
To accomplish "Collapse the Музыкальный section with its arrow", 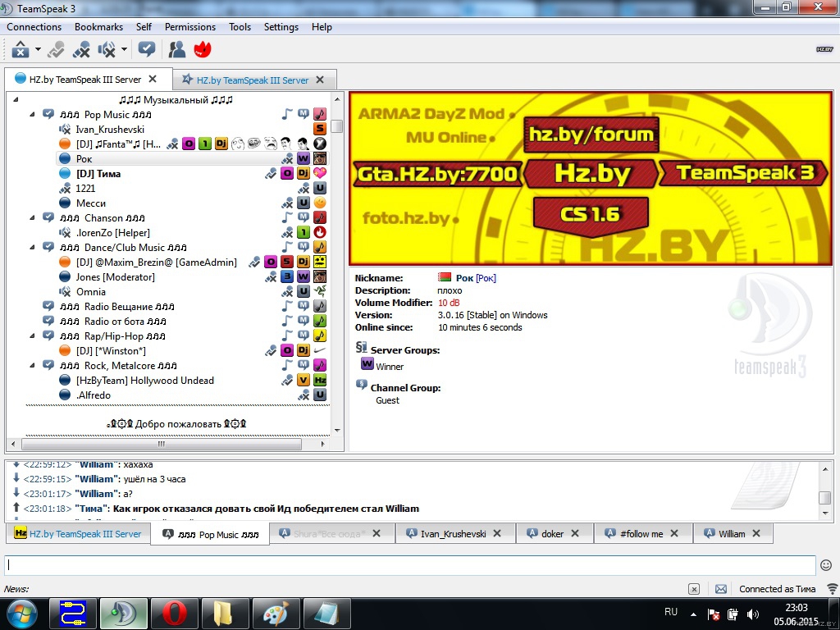I will [16, 99].
